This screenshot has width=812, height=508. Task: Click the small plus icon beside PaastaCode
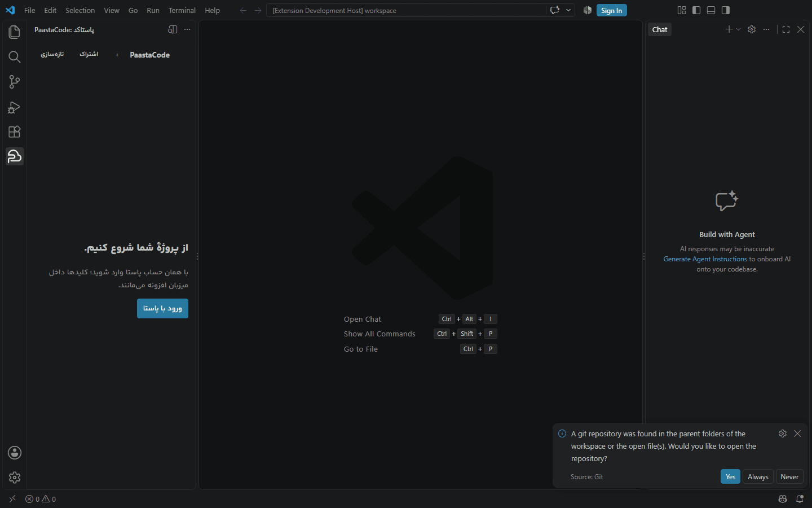coord(117,55)
